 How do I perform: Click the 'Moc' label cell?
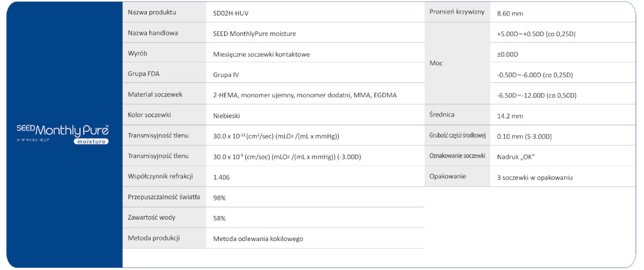click(457, 64)
